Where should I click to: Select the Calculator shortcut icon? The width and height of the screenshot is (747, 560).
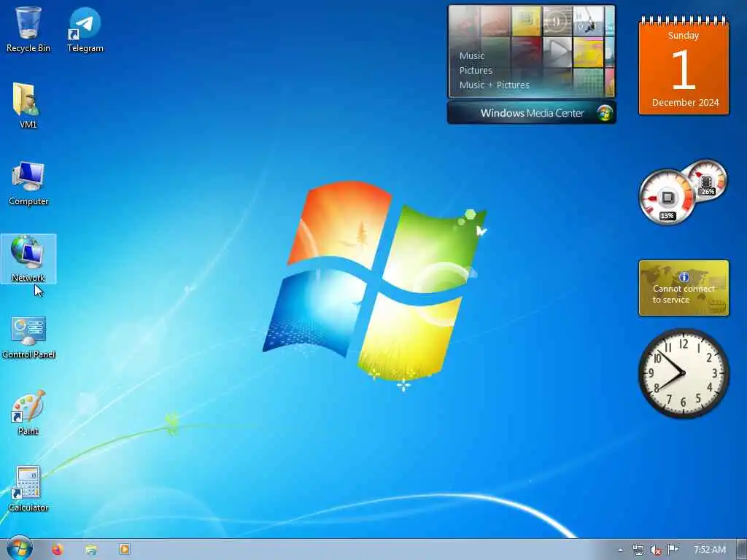tap(28, 489)
